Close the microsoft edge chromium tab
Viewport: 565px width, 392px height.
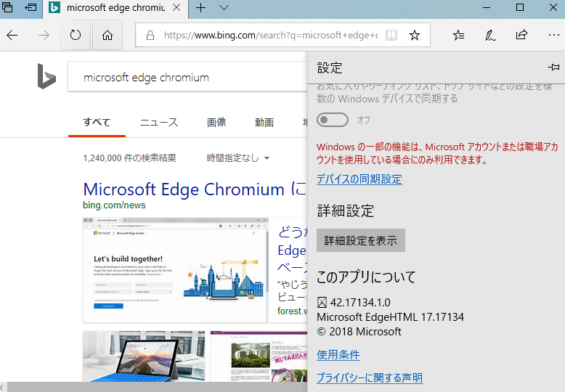176,7
